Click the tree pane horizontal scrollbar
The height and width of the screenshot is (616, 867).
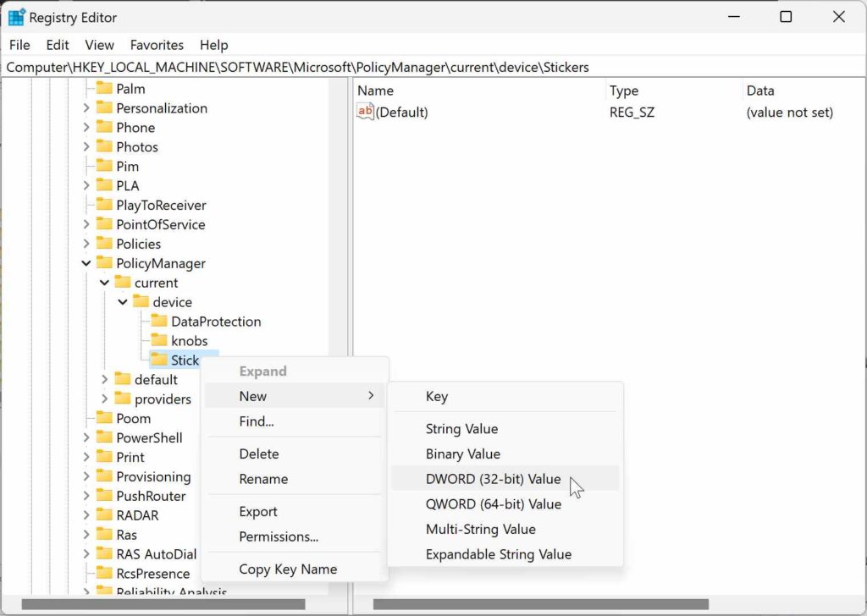163,604
